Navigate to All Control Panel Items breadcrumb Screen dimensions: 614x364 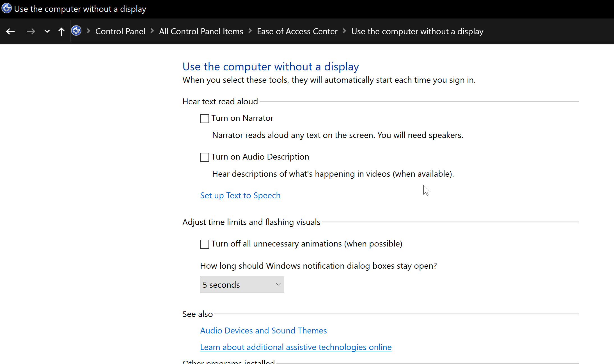point(201,31)
